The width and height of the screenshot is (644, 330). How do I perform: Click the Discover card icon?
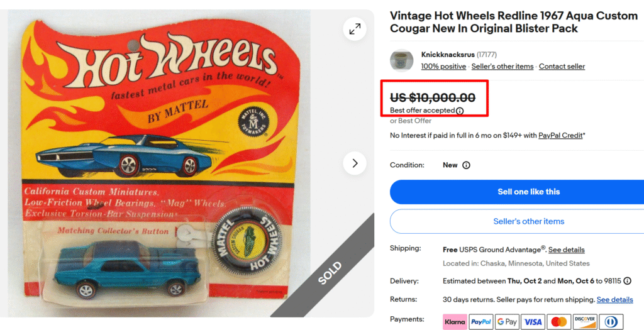(584, 322)
